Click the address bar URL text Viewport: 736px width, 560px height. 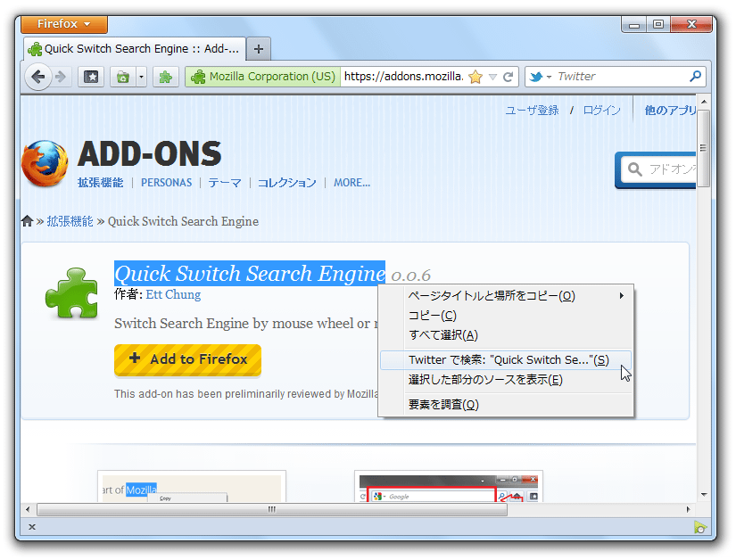tap(403, 77)
